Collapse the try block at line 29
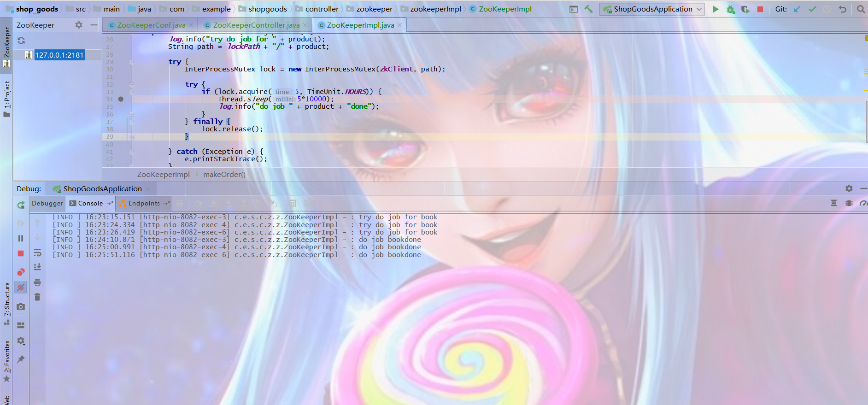The image size is (868, 405). pyautogui.click(x=132, y=62)
